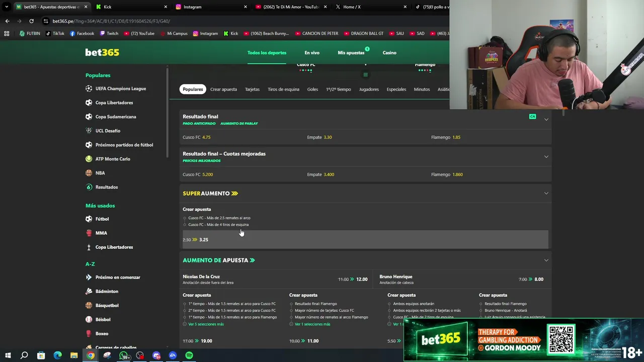Open Spotify from the taskbar

point(189,355)
